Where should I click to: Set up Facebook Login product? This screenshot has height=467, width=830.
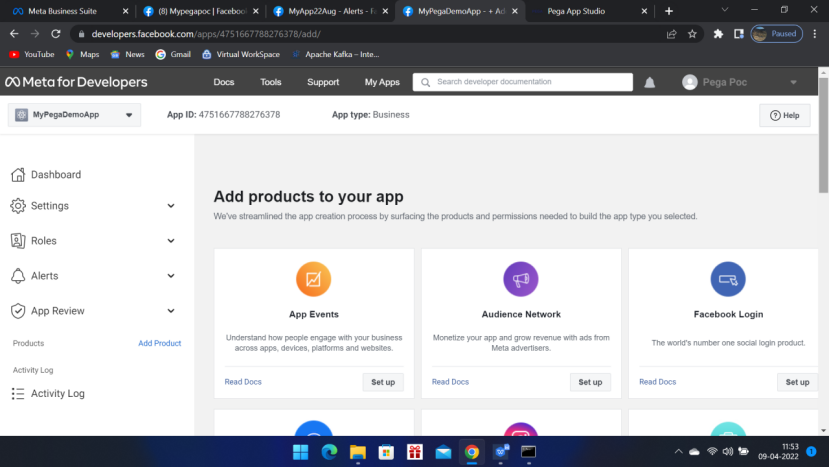pyautogui.click(x=797, y=382)
